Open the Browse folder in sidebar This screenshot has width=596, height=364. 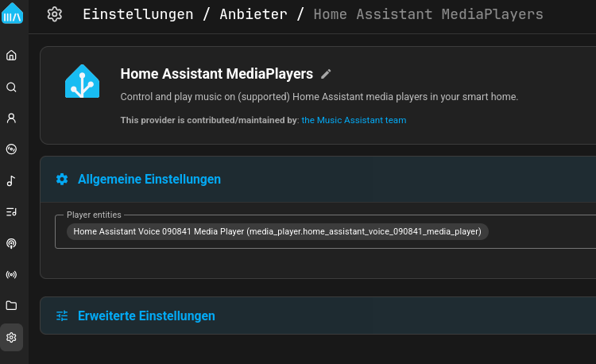tap(11, 306)
